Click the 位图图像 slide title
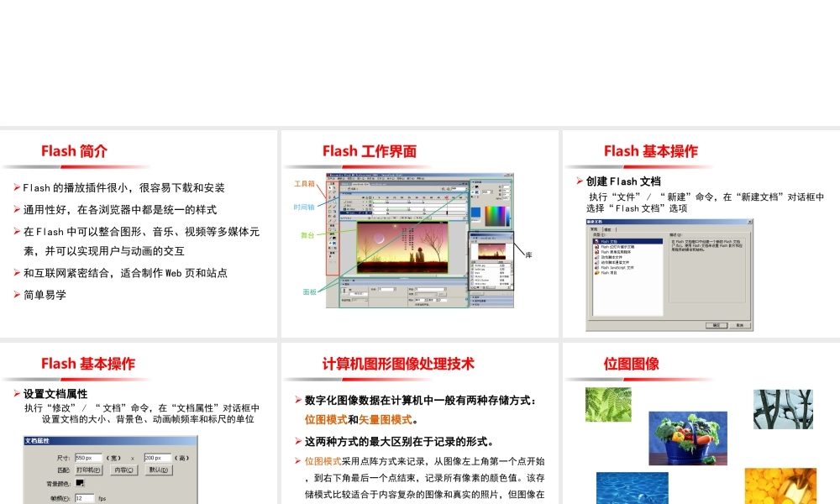This screenshot has height=504, width=840. tap(631, 364)
